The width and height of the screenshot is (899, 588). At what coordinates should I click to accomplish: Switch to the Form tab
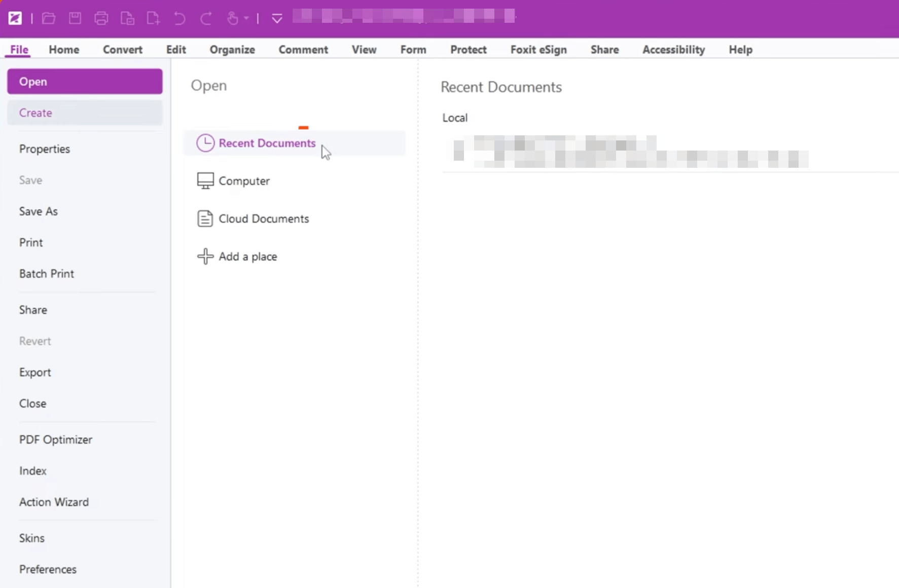[x=413, y=50]
